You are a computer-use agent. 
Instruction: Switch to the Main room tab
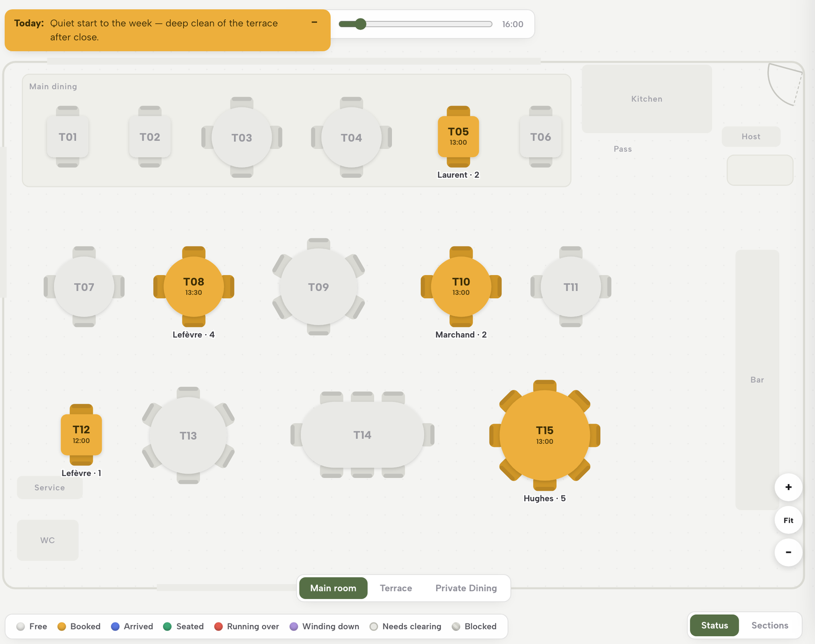[333, 588]
